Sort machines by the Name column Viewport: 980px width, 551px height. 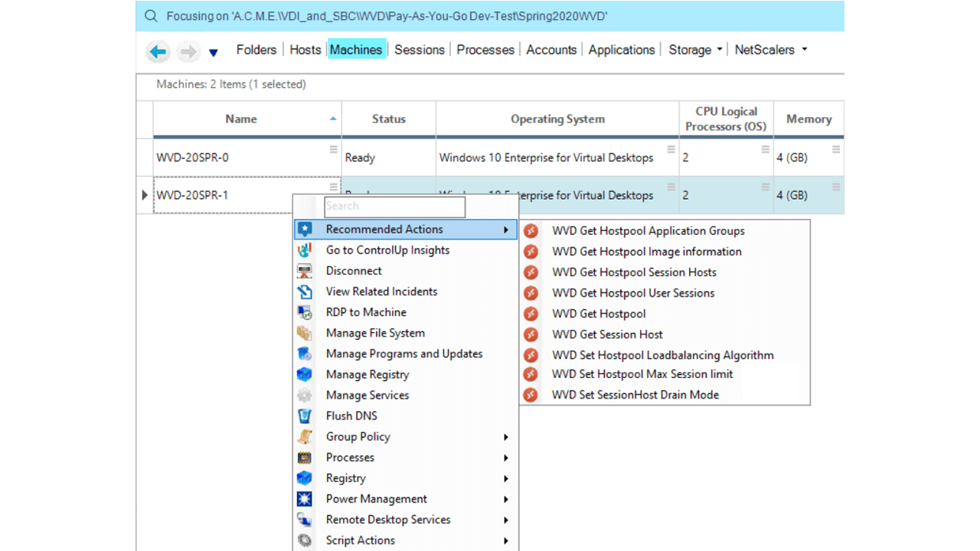click(241, 119)
